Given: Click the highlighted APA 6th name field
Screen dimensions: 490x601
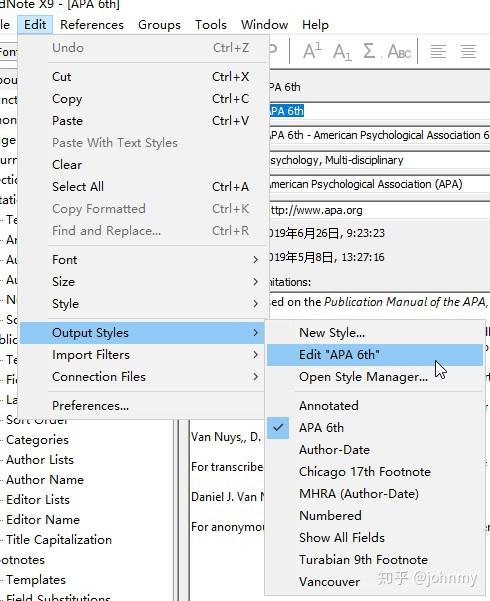Looking at the screenshot, I should [x=380, y=111].
